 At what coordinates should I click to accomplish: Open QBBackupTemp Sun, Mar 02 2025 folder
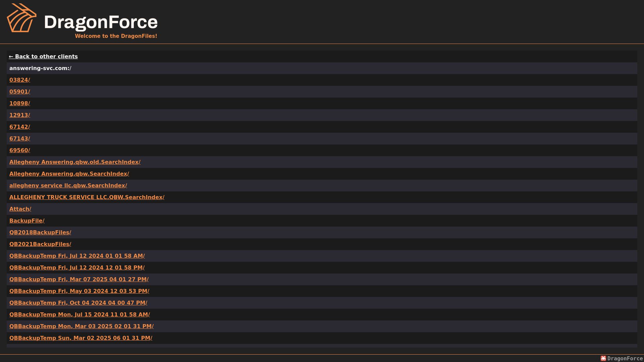pos(81,338)
